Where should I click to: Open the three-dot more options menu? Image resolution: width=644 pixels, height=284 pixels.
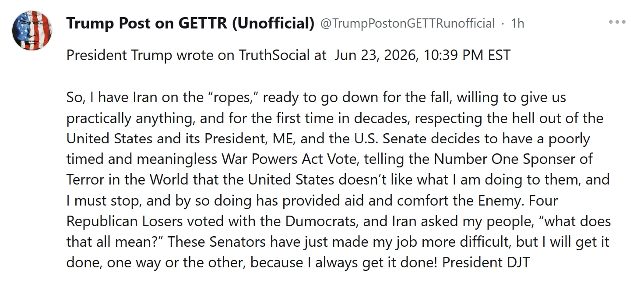617,22
